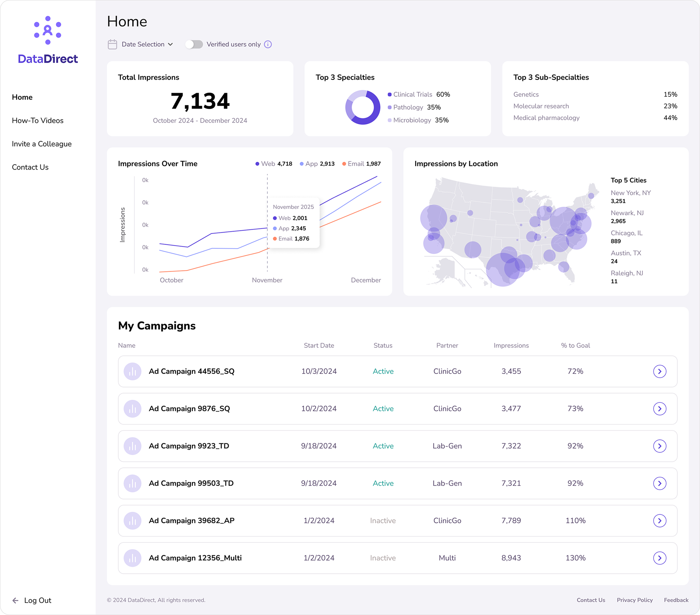Open arrow button for Ad Campaign 9923_TD
The height and width of the screenshot is (615, 700).
click(659, 446)
